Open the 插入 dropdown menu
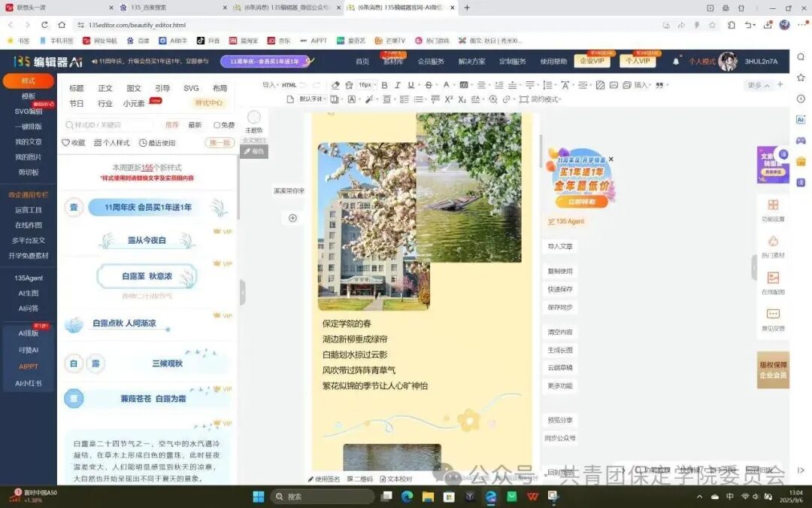 [641, 85]
